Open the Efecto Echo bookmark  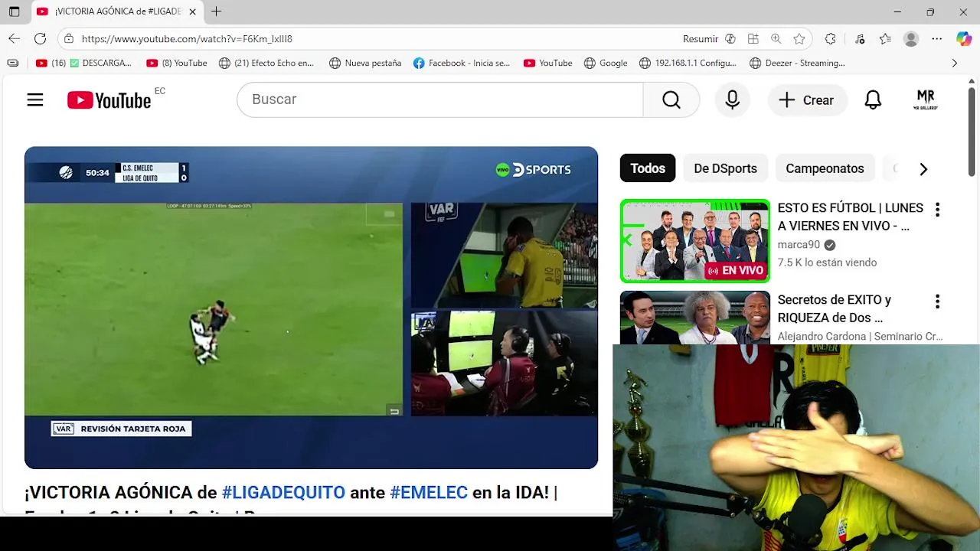tap(266, 63)
